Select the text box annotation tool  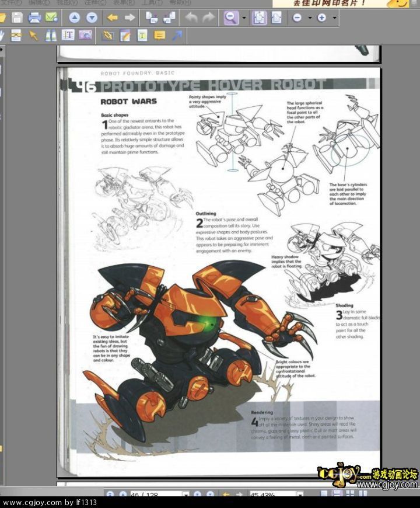(x=142, y=35)
